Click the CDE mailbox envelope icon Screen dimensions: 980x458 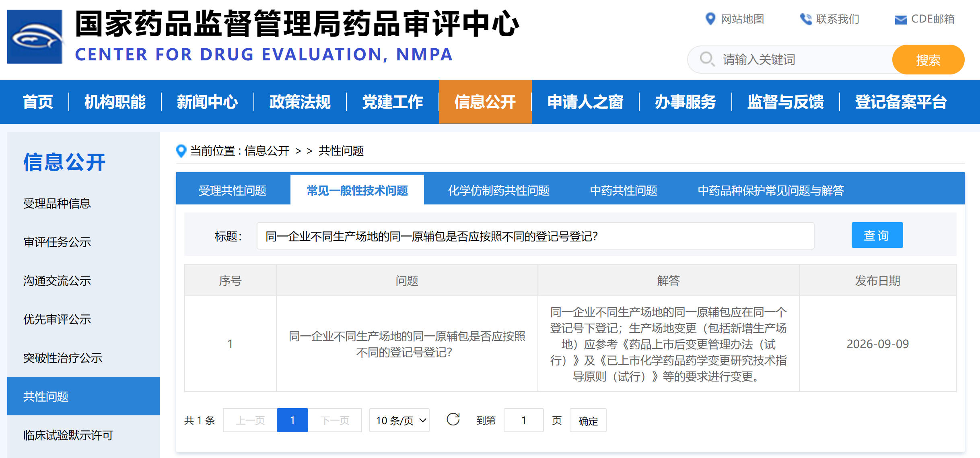pos(901,19)
